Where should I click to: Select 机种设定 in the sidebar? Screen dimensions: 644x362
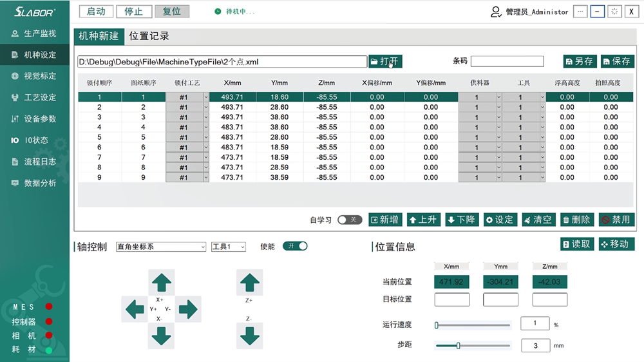(x=35, y=55)
